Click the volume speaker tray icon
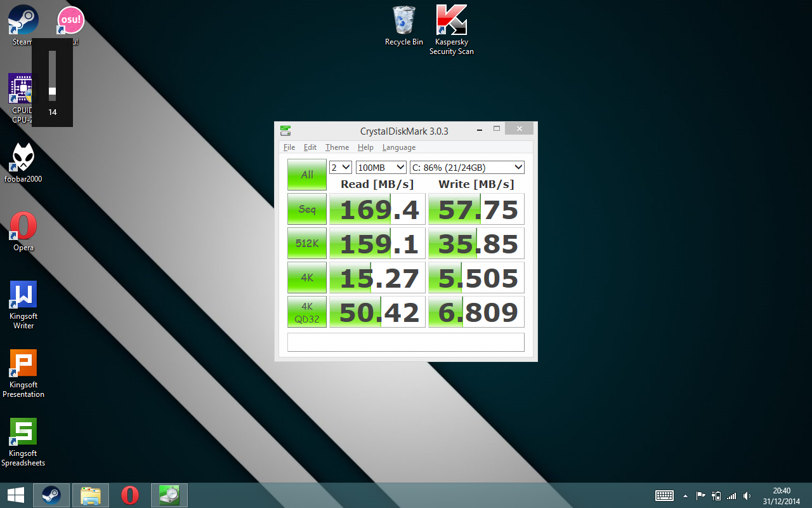Image resolution: width=812 pixels, height=508 pixels. [747, 495]
